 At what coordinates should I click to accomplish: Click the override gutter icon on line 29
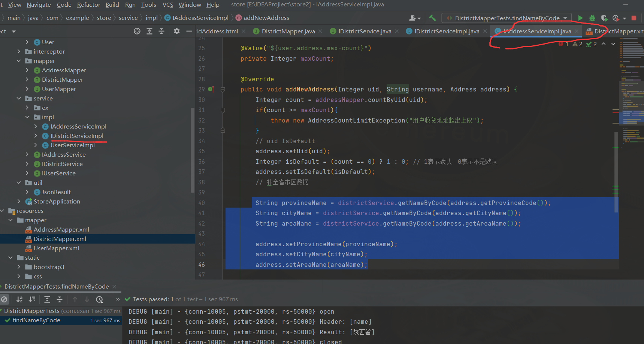tap(211, 89)
